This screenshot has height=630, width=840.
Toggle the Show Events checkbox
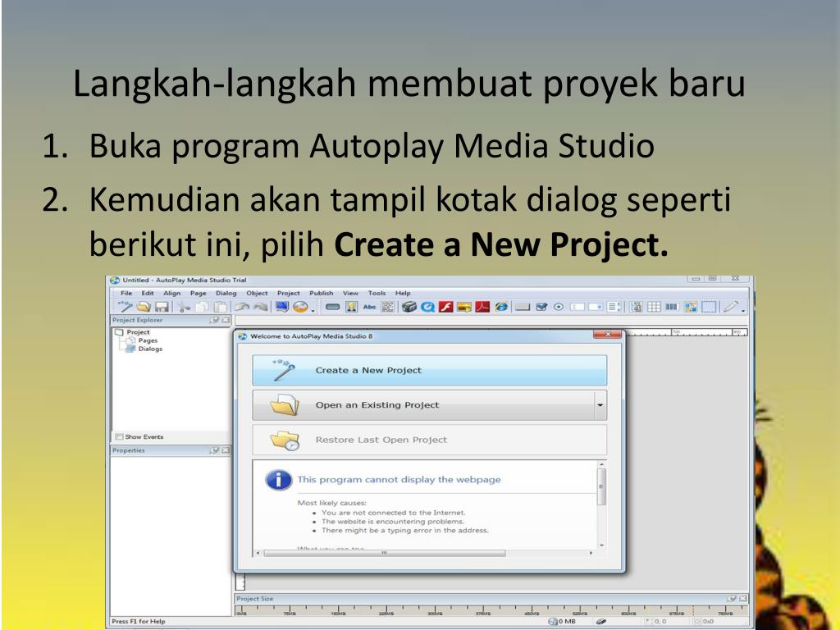point(120,436)
